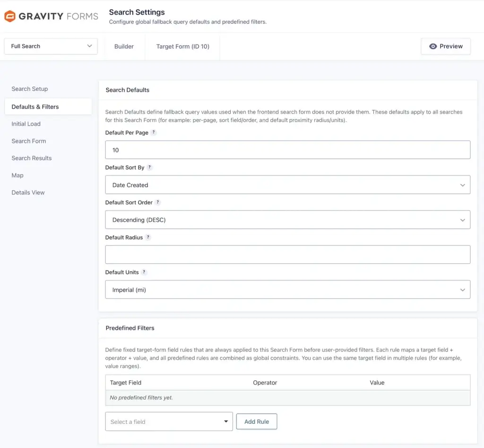484x448 pixels.
Task: Click the Operator column header
Action: click(x=265, y=383)
